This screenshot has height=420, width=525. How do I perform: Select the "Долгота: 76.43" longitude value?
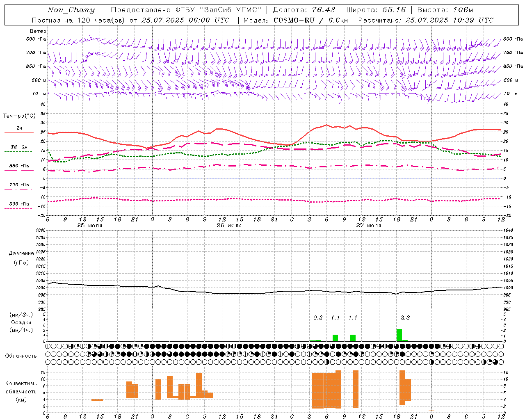tap(304, 10)
